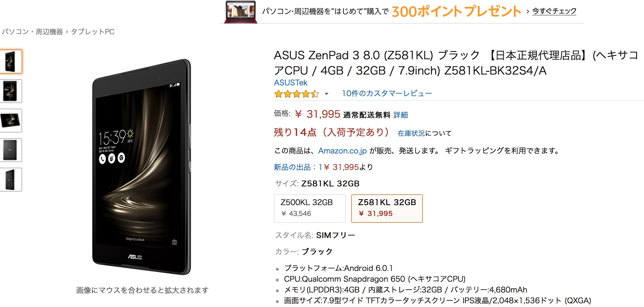Image resolution: width=644 pixels, height=307 pixels.
Task: Open the 在庫状況 stock status link
Action: [411, 133]
